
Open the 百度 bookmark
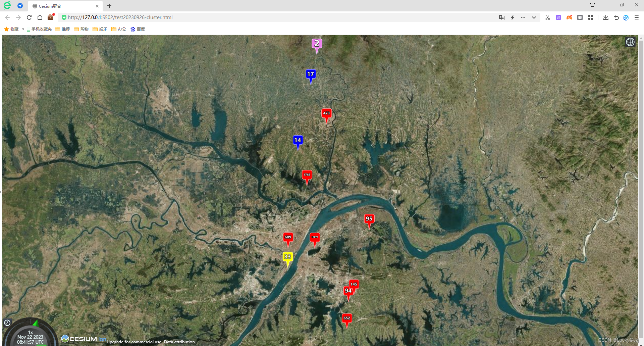coord(138,29)
